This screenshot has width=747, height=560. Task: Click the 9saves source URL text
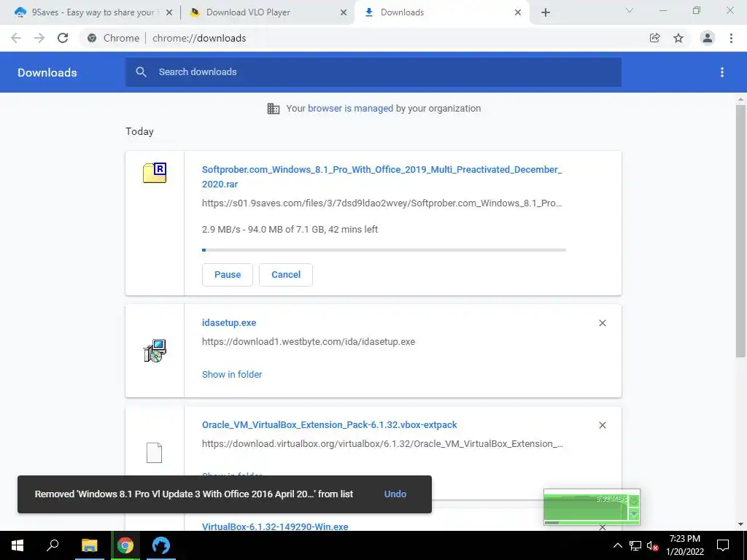382,203
